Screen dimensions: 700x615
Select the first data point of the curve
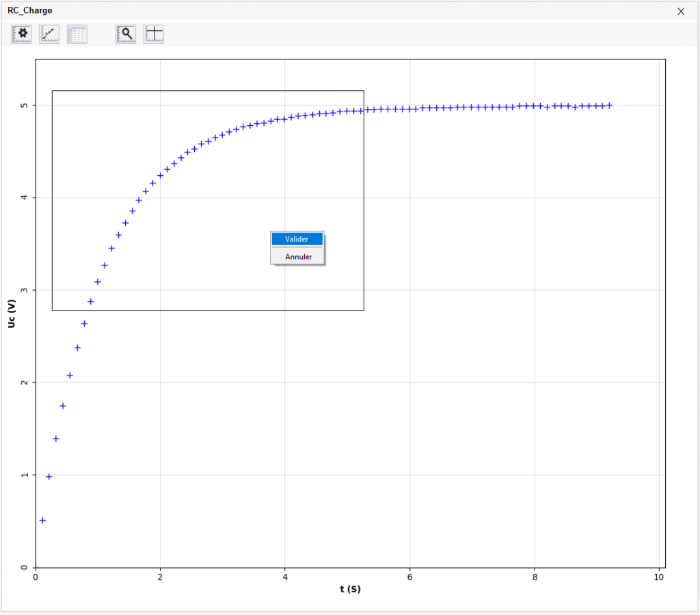coord(42,521)
